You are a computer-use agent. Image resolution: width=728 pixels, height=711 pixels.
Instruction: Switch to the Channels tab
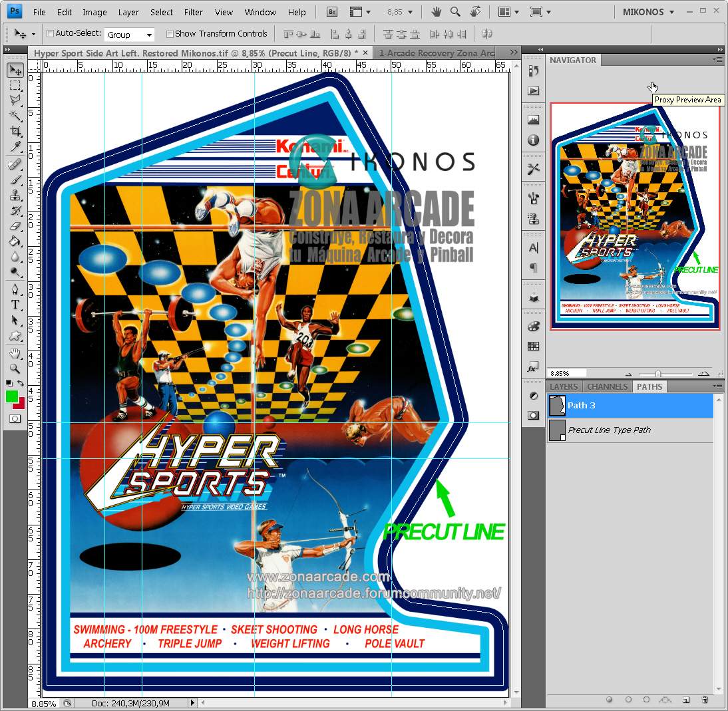pyautogui.click(x=606, y=386)
